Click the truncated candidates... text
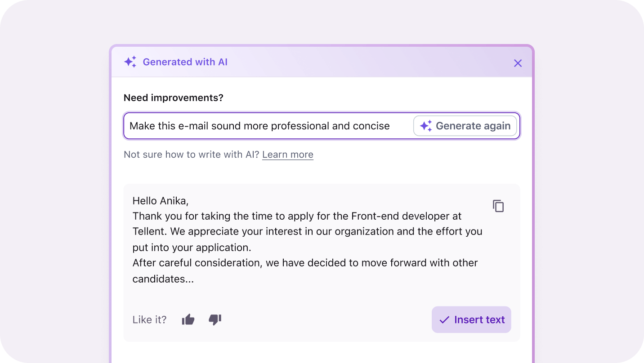The image size is (644, 363). tap(163, 279)
